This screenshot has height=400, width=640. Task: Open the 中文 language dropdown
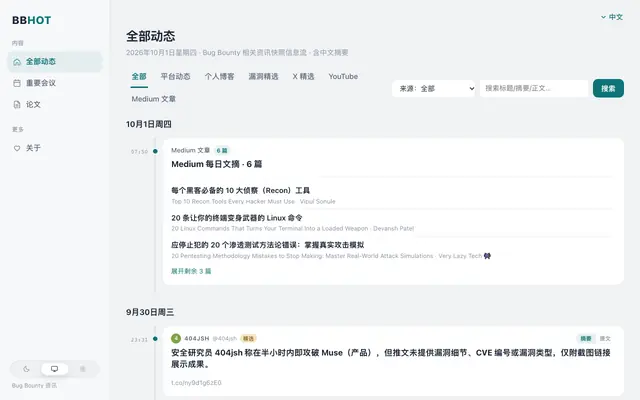(x=611, y=17)
